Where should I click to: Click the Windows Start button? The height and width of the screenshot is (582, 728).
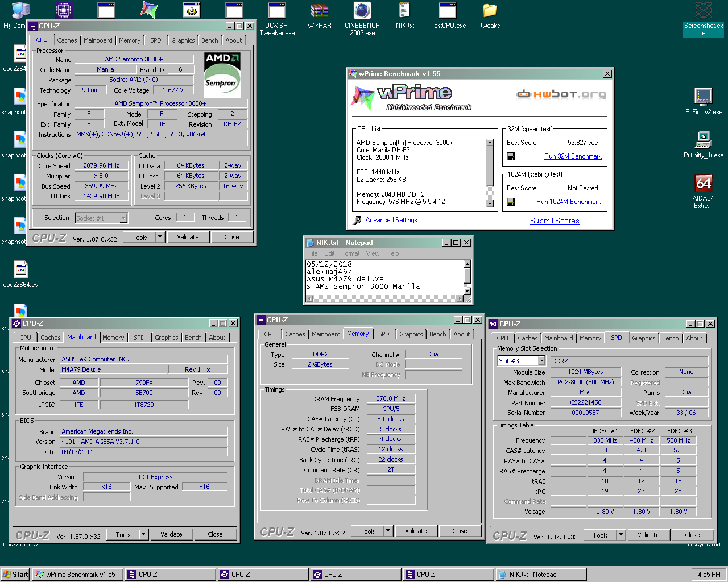(x=15, y=575)
